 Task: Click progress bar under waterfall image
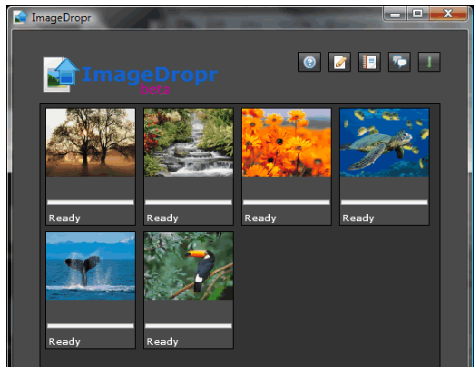click(x=188, y=202)
